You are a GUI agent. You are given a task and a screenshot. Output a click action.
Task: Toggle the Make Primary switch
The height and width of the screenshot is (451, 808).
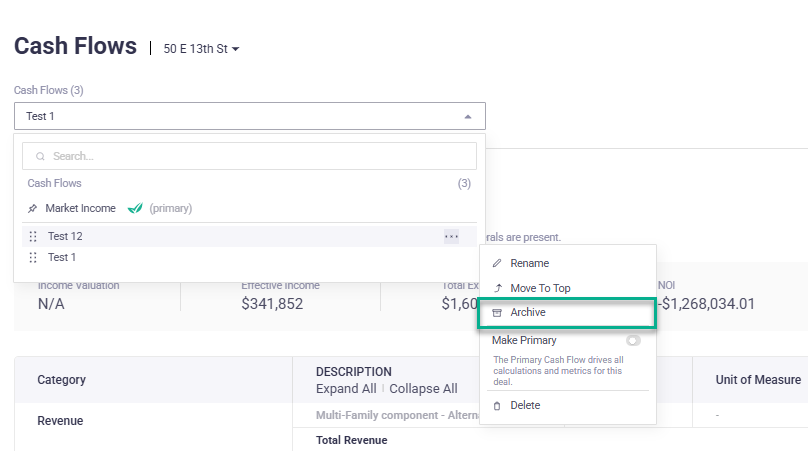(633, 340)
